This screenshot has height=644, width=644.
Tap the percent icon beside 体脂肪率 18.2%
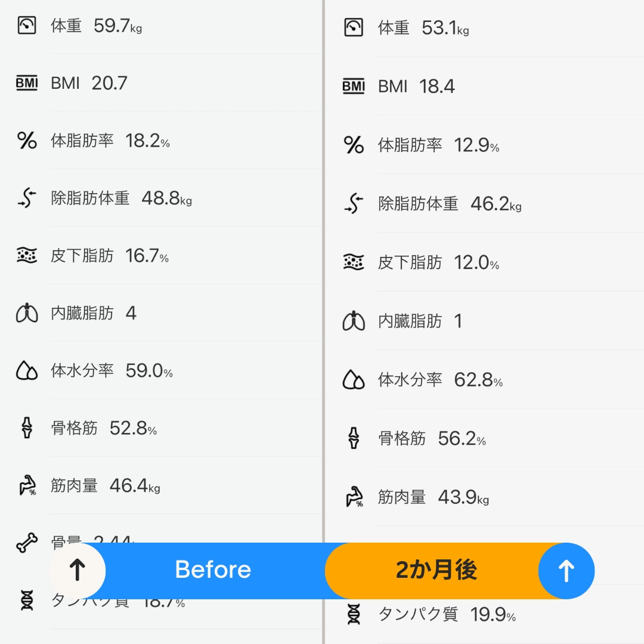tap(27, 141)
